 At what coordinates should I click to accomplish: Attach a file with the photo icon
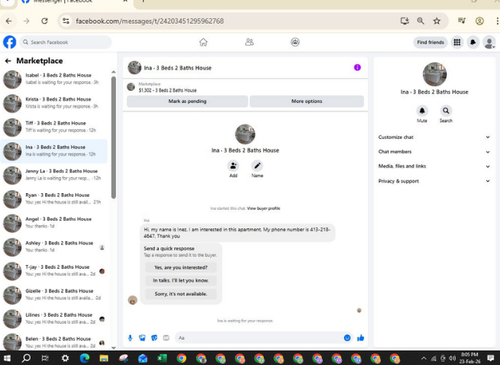[x=142, y=338]
